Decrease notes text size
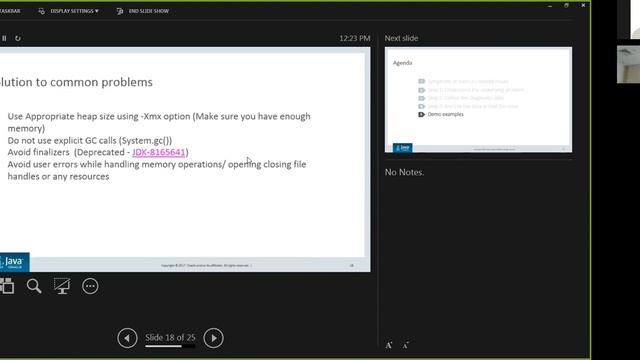This screenshot has width=640, height=360. (406, 345)
